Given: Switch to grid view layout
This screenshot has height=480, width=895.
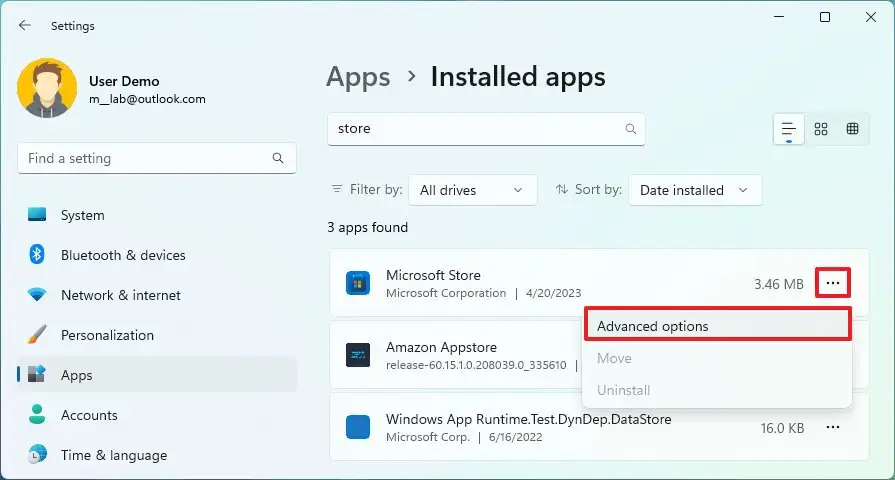Looking at the screenshot, I should coord(821,129).
